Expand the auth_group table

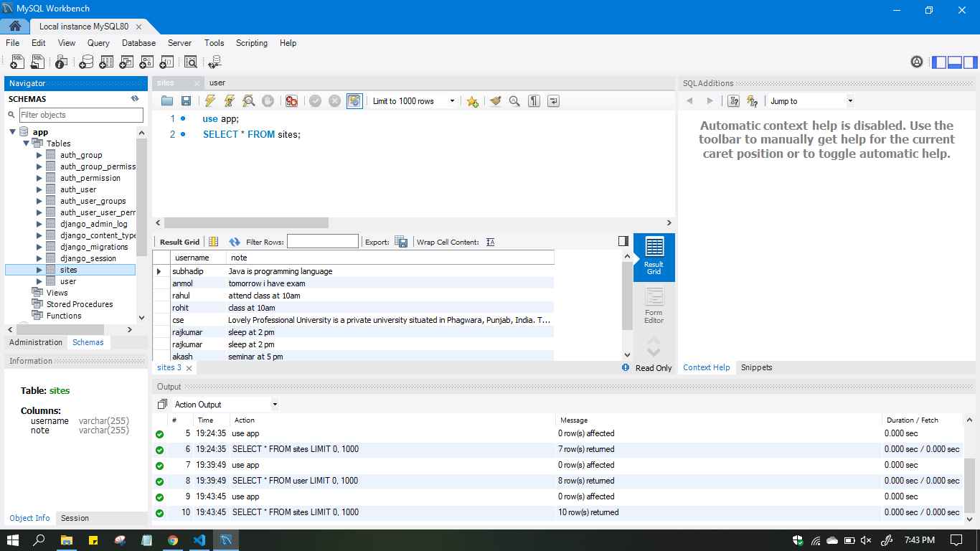click(x=39, y=155)
